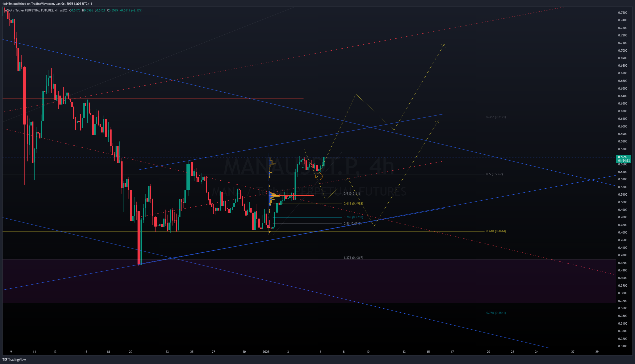Image resolution: width=635 pixels, height=364 pixels.
Task: Click the Fibonacci label 0.618 (0.4982)
Action: [x=353, y=204]
